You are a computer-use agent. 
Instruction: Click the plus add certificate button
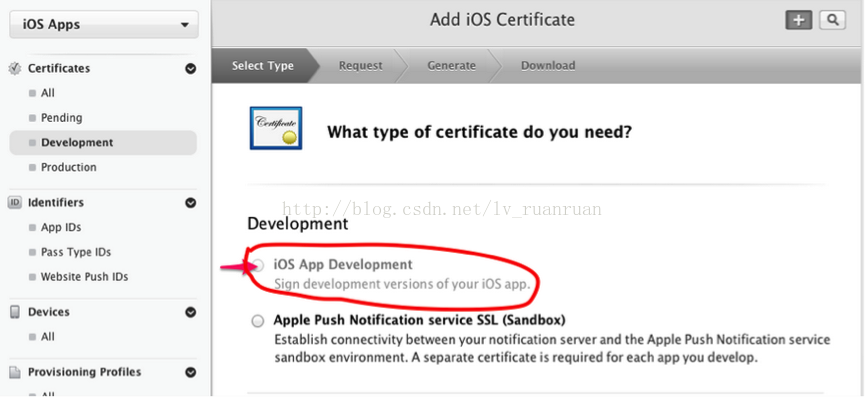(799, 21)
